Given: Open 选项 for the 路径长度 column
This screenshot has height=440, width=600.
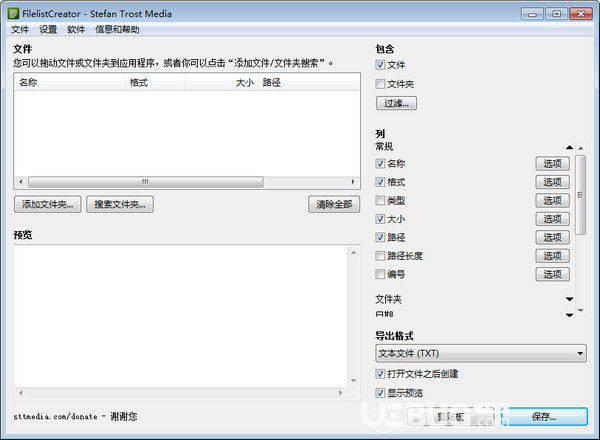Looking at the screenshot, I should click(x=553, y=256).
